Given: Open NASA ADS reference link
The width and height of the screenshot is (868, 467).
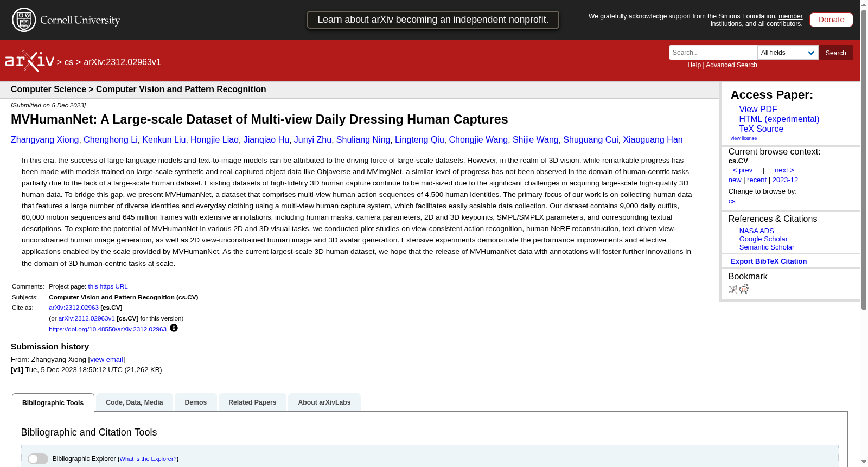Looking at the screenshot, I should [x=756, y=231].
